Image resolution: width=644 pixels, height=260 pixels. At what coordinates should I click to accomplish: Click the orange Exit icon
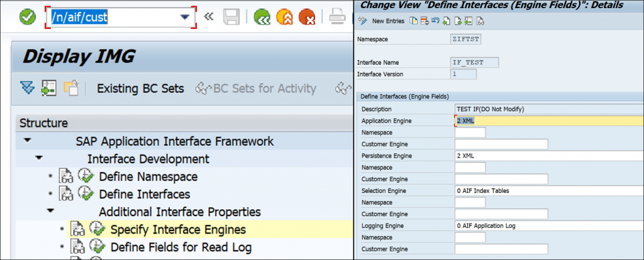click(x=285, y=17)
